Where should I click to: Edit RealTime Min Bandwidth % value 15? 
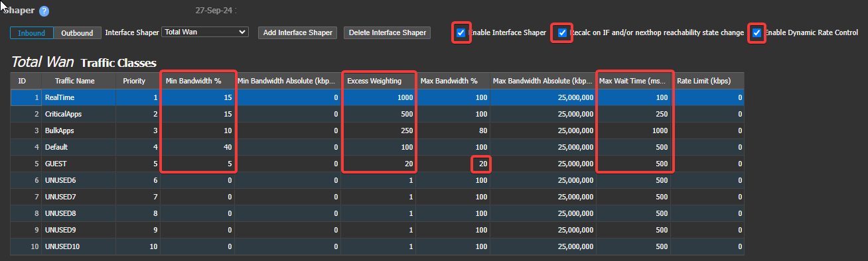click(x=198, y=97)
